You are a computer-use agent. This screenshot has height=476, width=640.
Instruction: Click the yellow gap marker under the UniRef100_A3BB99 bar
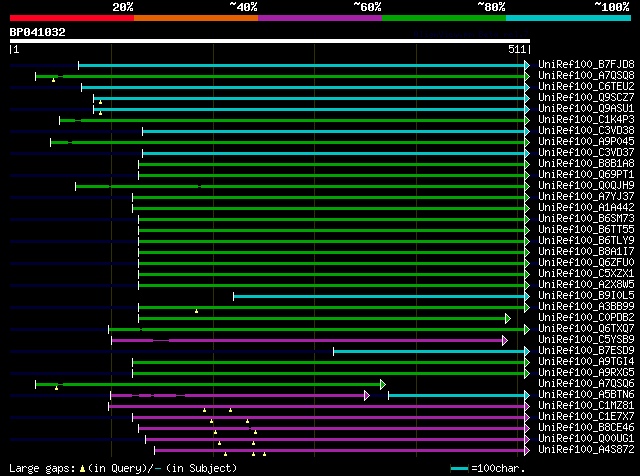196,311
